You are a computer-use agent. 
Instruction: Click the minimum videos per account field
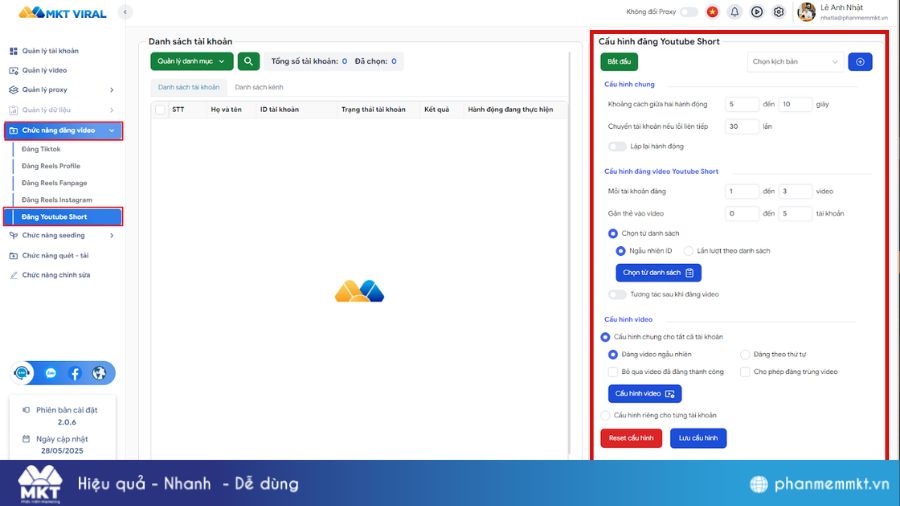[742, 192]
